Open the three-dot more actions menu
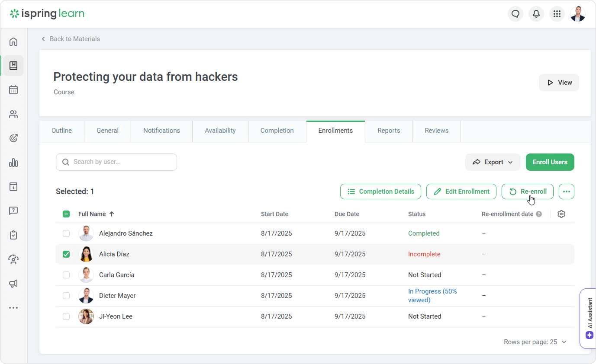Viewport: 596px width, 364px height. point(566,192)
